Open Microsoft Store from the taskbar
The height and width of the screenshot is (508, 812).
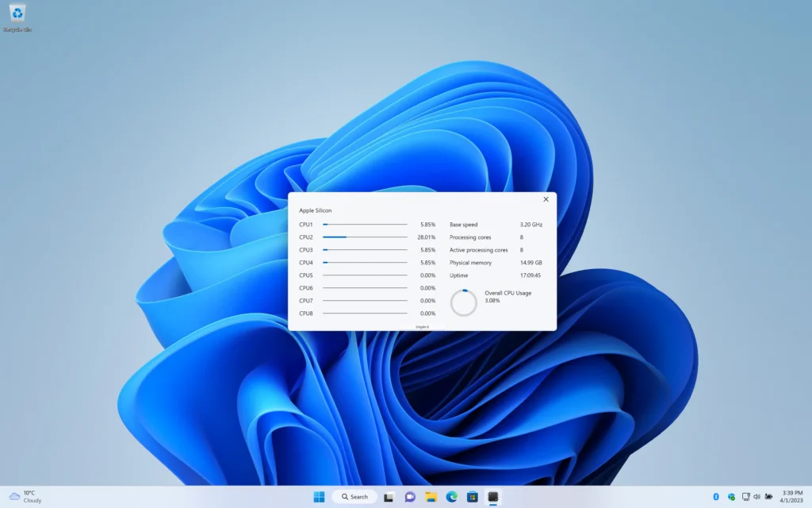click(473, 497)
